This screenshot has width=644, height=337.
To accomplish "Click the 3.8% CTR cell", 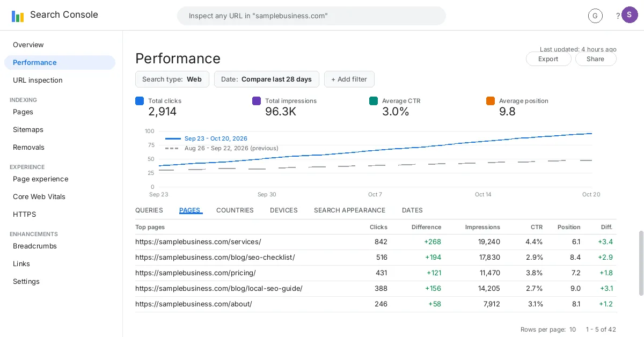I will pos(535,273).
